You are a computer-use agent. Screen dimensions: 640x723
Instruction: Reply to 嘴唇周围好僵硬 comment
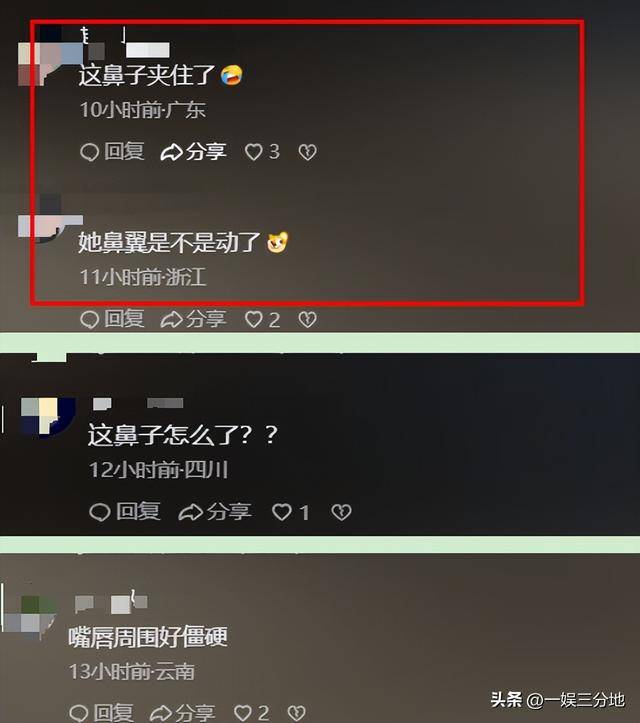pyautogui.click(x=101, y=713)
